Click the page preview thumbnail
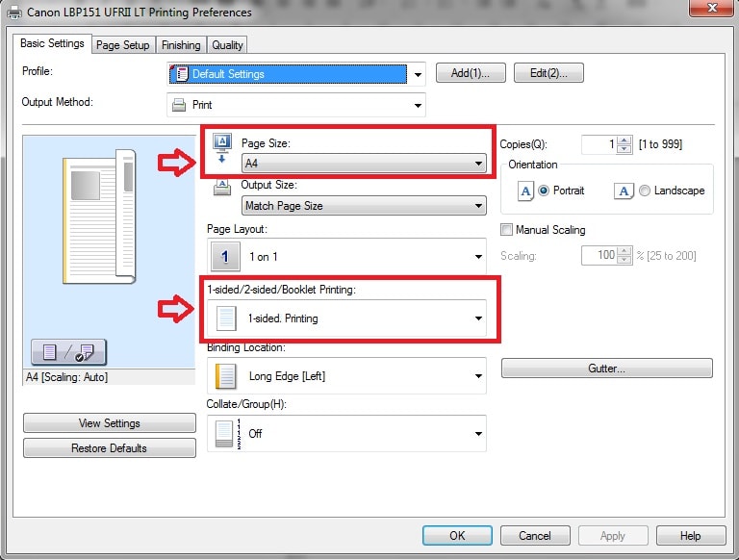 pyautogui.click(x=99, y=216)
